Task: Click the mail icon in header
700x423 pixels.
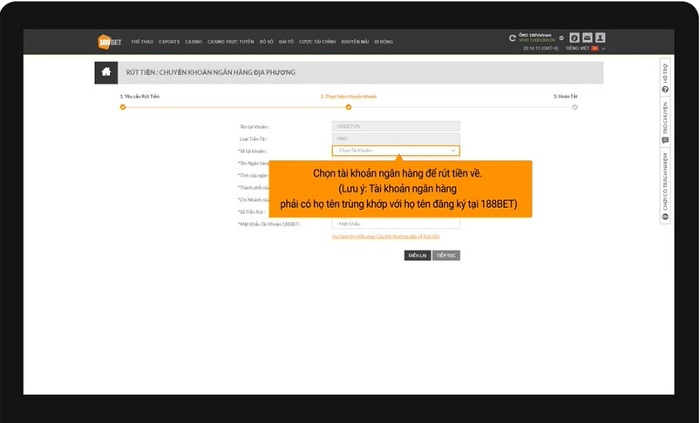Action: coord(587,38)
